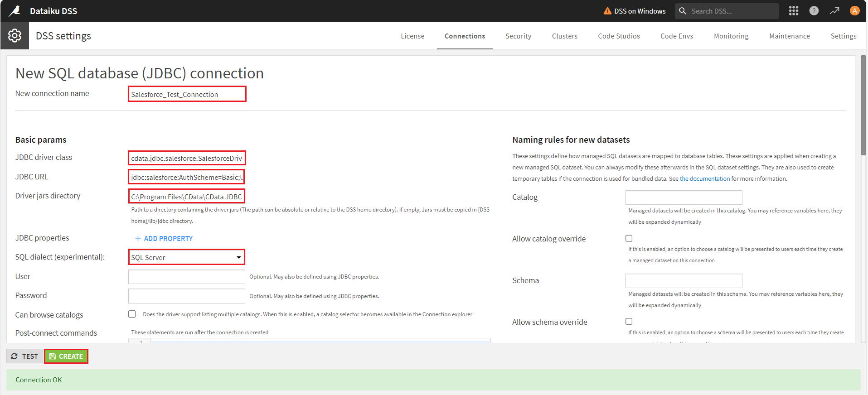Viewport: 868px width, 395px height.
Task: Open the Code Envs tab
Action: pyautogui.click(x=676, y=36)
